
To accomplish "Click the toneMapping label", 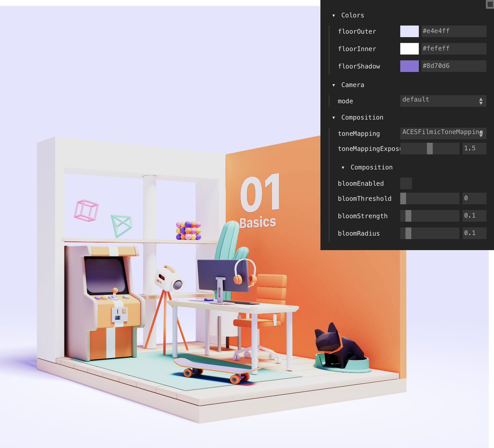I will (x=359, y=134).
